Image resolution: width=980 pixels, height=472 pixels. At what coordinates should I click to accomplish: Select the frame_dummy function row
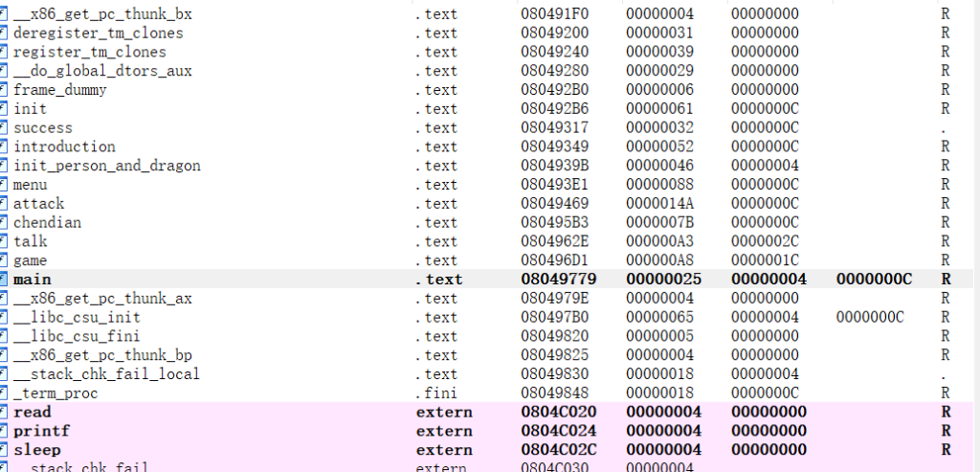[x=59, y=90]
